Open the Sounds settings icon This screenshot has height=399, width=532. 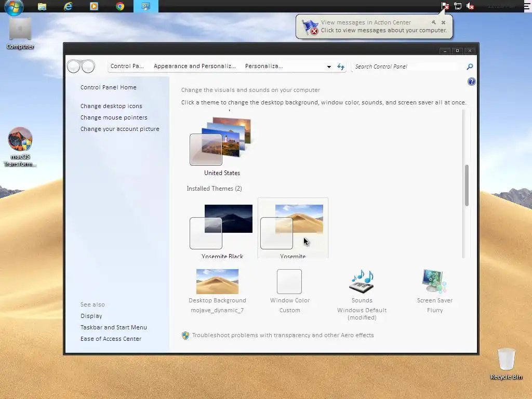pyautogui.click(x=362, y=281)
